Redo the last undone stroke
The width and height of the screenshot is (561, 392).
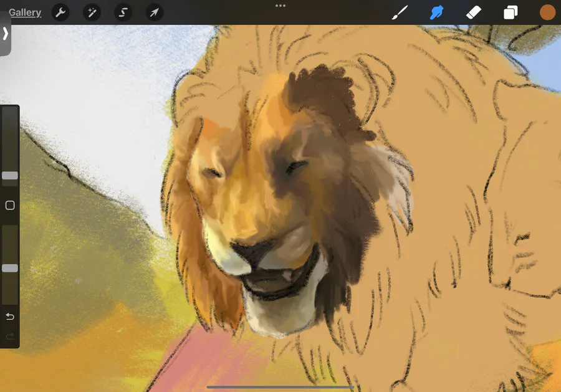point(10,336)
